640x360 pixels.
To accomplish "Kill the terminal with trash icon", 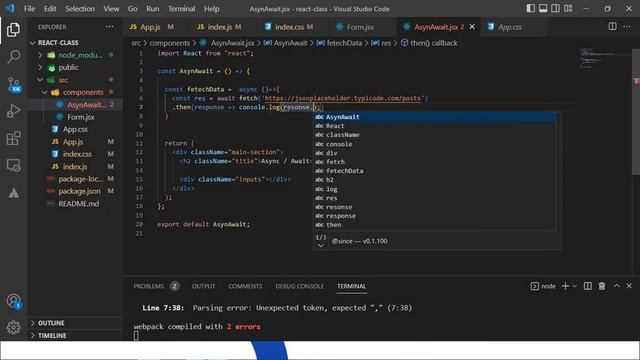I will point(602,286).
